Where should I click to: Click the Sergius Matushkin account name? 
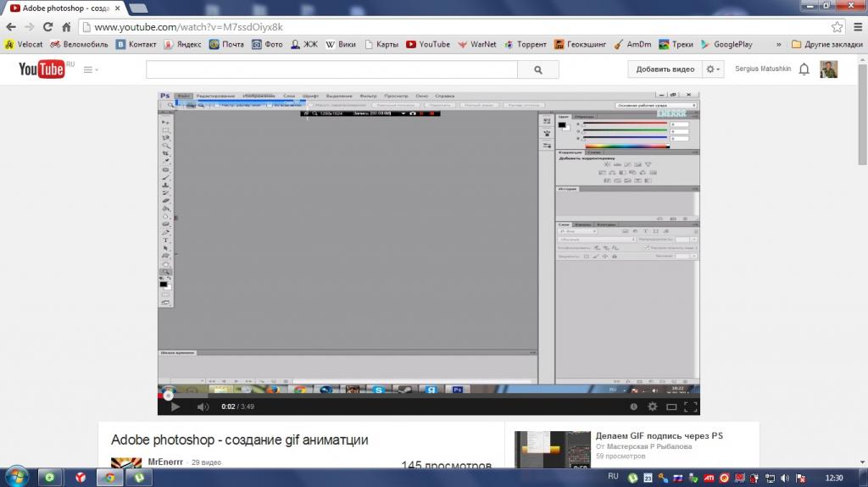(763, 69)
